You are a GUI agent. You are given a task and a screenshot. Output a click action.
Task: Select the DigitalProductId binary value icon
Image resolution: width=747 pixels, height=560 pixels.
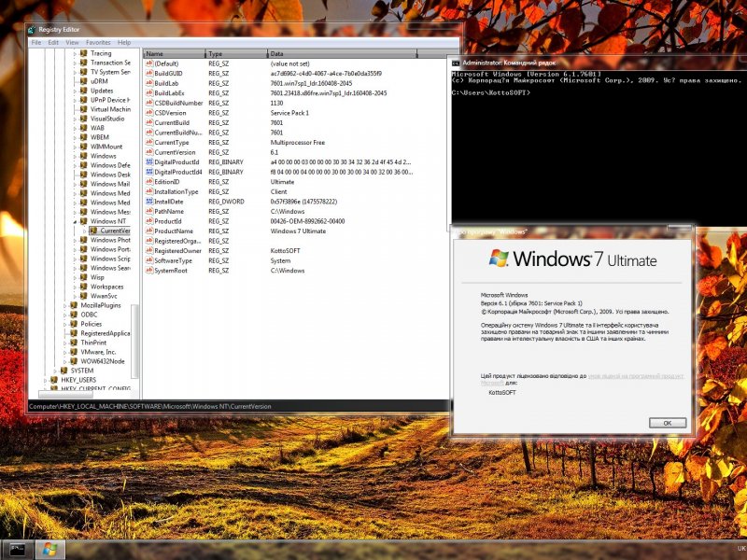pos(149,161)
